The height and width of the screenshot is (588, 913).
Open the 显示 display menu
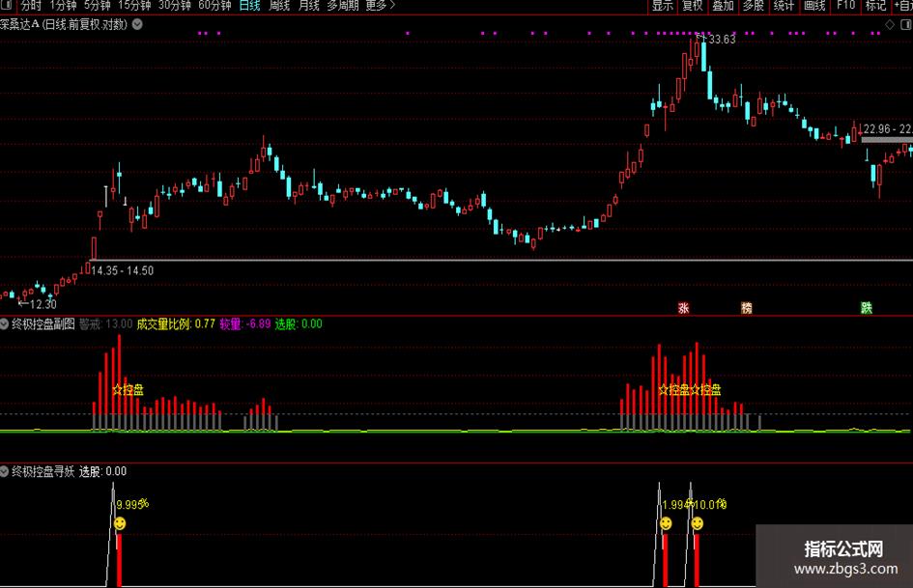663,6
